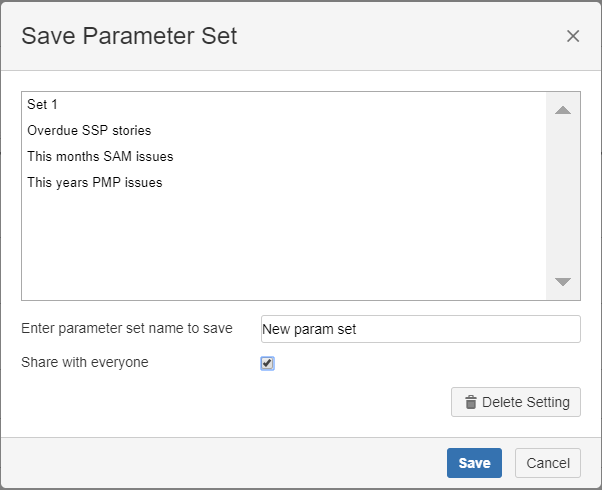This screenshot has width=602, height=490.
Task: Toggle the Share with everyone checkbox
Action: pyautogui.click(x=267, y=363)
